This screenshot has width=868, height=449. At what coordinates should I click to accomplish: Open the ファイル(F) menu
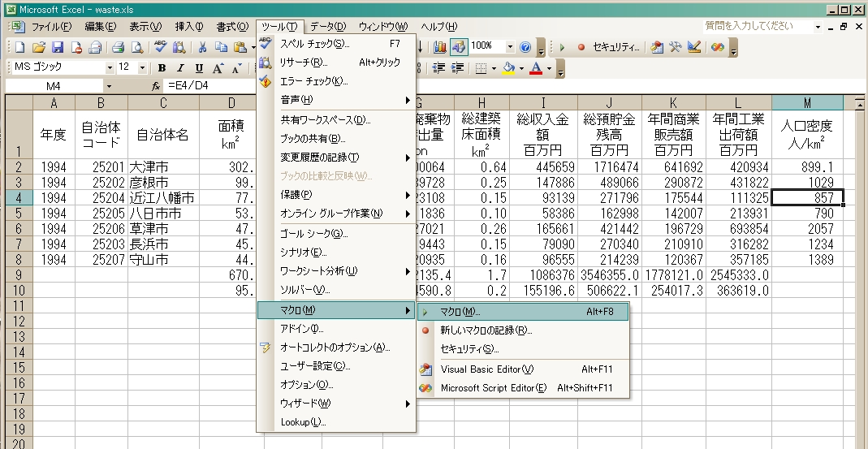51,27
